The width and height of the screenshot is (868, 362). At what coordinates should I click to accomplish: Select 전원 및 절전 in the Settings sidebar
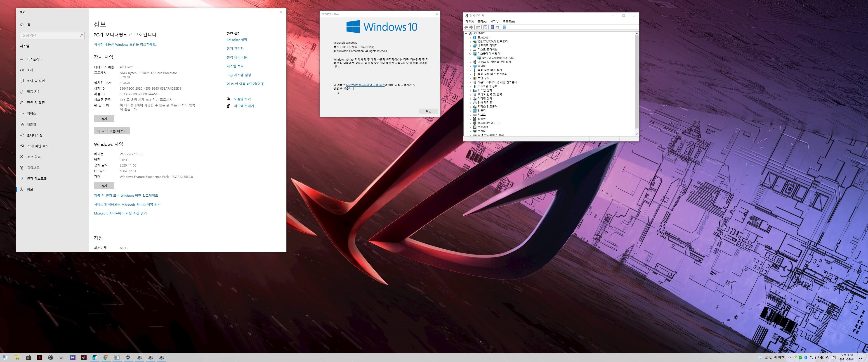coord(53,102)
